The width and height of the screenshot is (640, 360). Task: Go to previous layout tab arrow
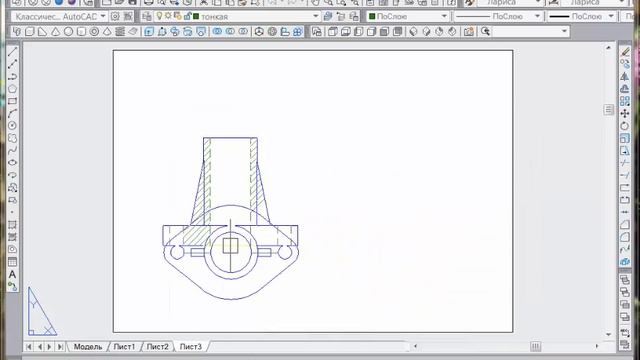(40, 347)
